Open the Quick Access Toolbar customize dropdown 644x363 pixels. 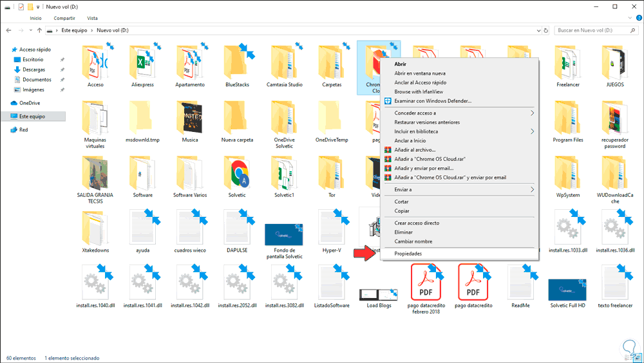[38, 7]
